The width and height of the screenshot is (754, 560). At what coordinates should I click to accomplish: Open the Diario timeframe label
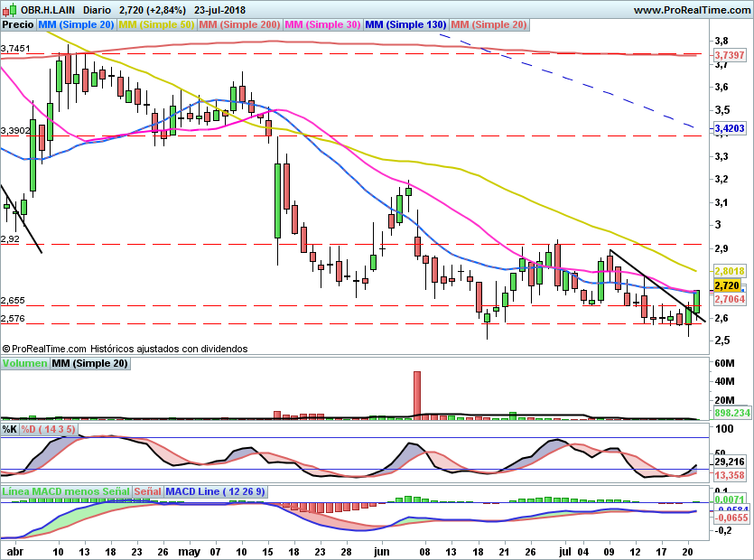click(x=97, y=9)
